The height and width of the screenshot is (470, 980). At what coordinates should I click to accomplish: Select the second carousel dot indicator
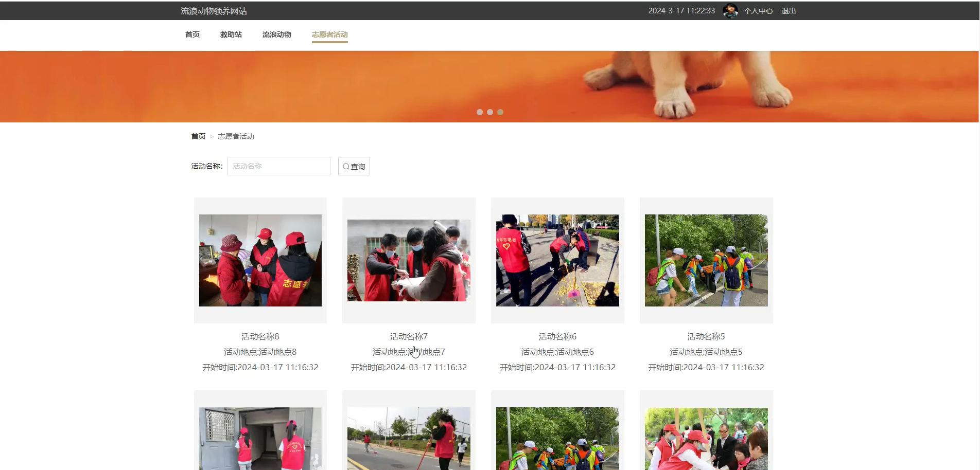pyautogui.click(x=490, y=112)
